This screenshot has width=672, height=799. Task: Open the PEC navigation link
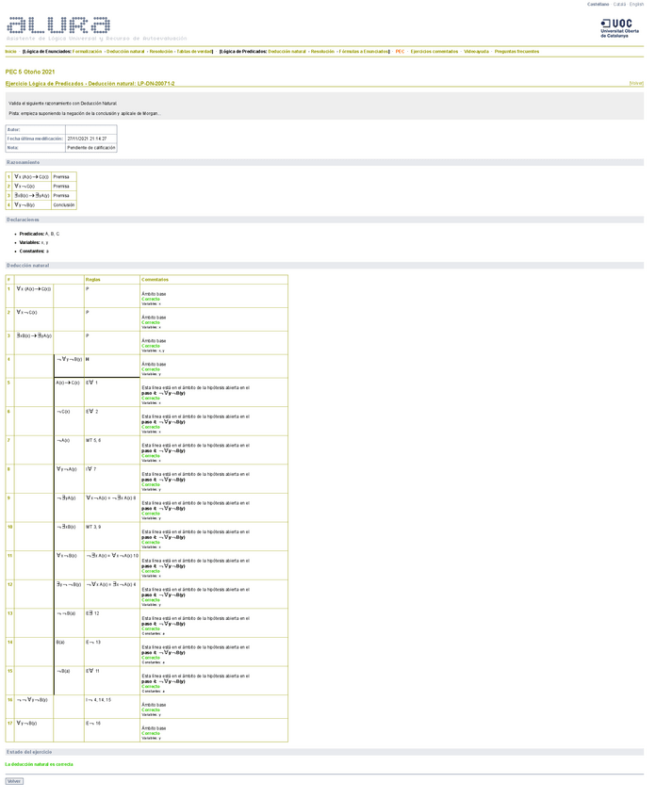click(400, 52)
